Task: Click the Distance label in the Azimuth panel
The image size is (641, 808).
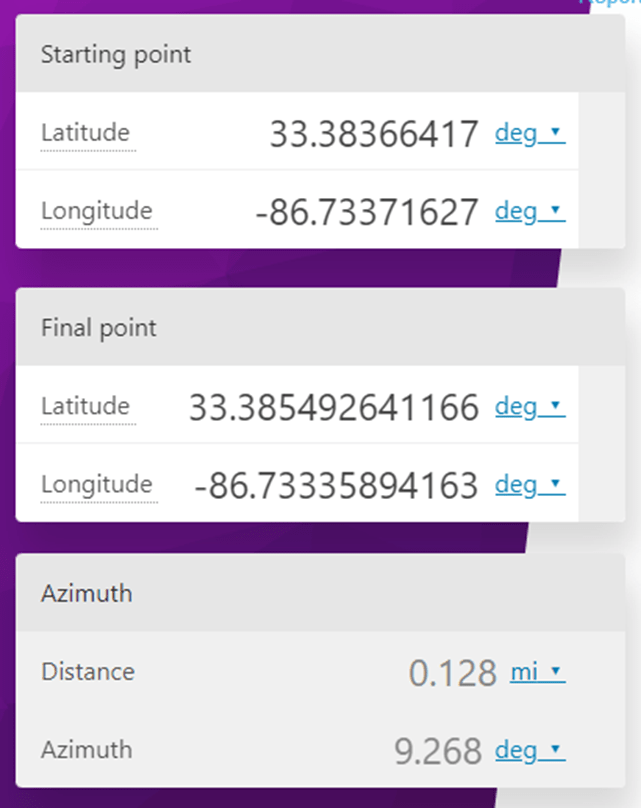Action: pos(88,672)
